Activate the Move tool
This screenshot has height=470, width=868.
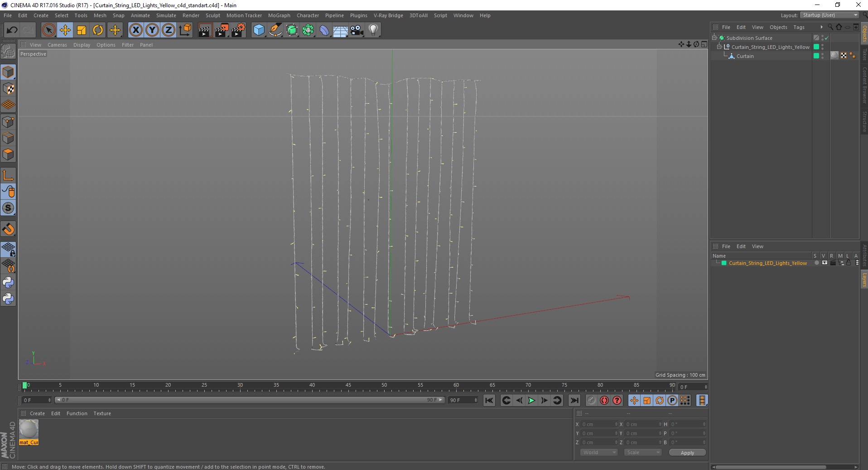tap(65, 30)
